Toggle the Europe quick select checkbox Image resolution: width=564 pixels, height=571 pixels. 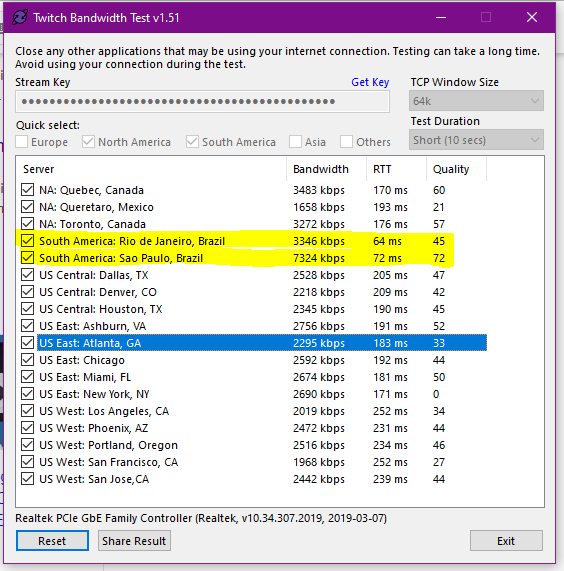[21, 142]
